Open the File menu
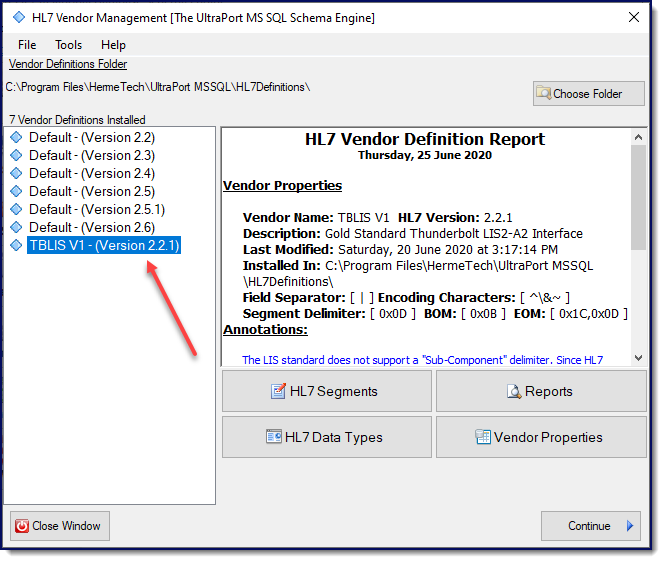 pyautogui.click(x=27, y=45)
